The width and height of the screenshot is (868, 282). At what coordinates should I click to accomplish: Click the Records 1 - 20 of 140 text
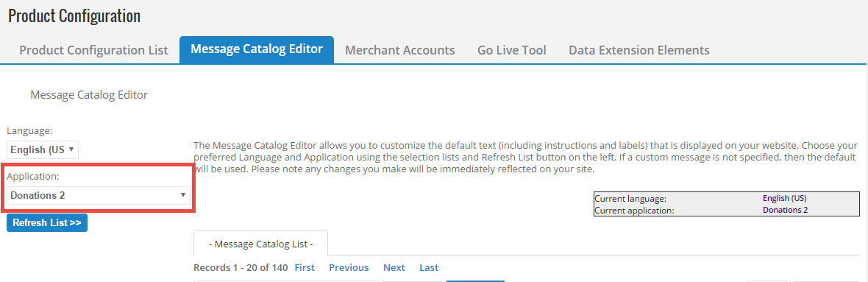click(241, 267)
